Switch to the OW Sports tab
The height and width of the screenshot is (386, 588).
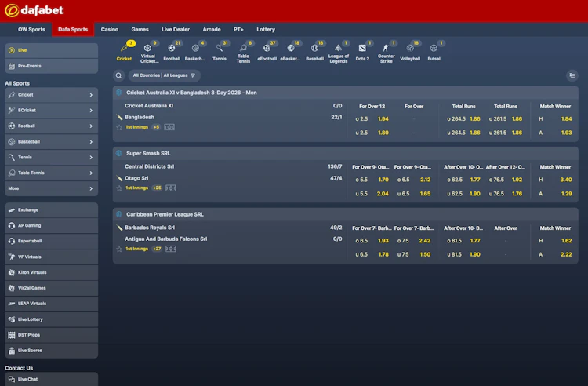pos(31,29)
